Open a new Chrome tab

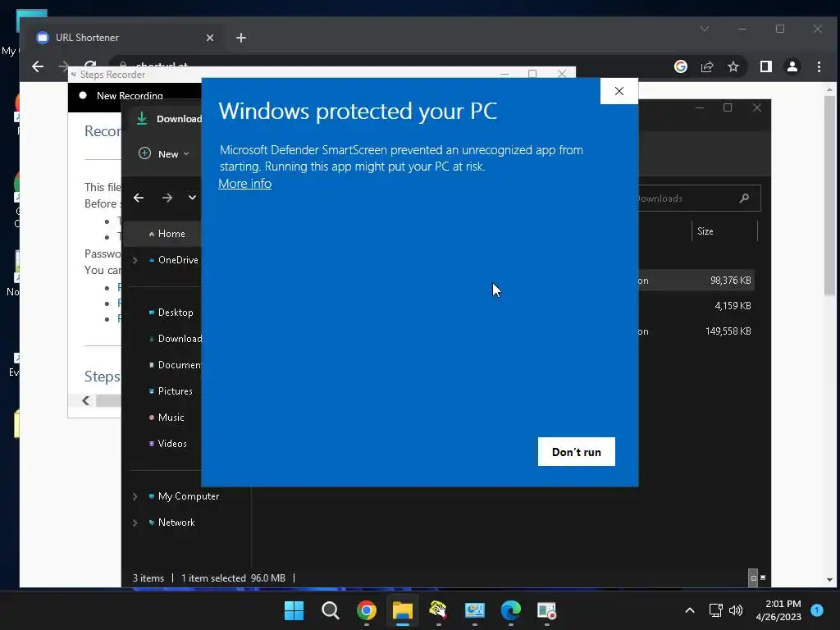coord(241,38)
